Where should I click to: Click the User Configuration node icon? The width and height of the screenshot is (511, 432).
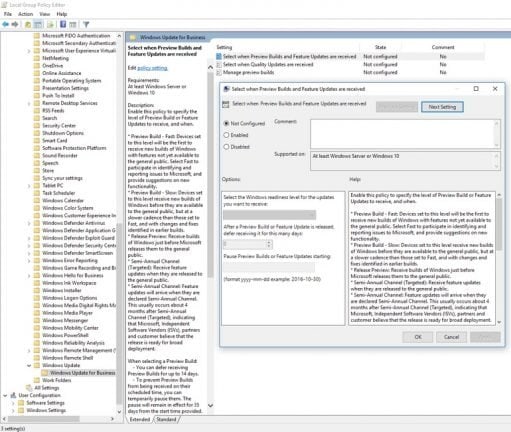click(x=13, y=395)
